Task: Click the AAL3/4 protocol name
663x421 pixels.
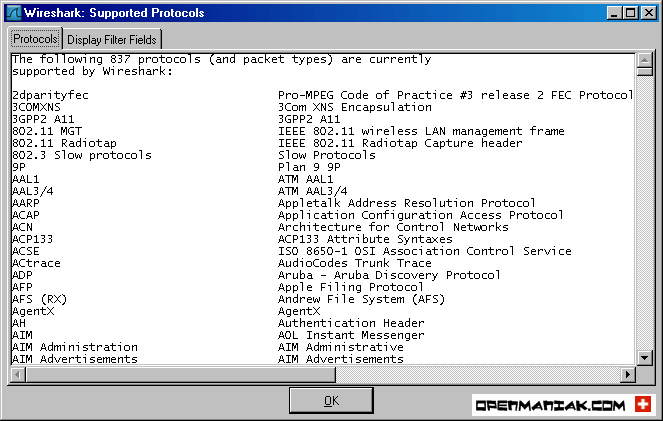Action: pos(33,191)
